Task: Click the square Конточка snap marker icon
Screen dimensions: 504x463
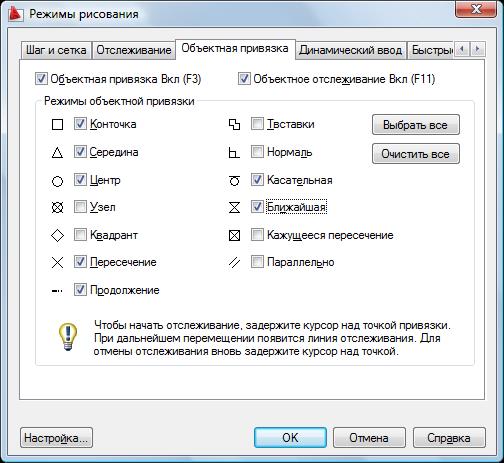Action: click(x=57, y=125)
